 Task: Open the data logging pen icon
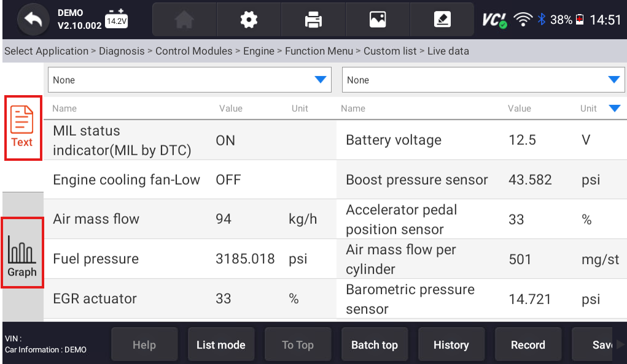click(x=441, y=19)
